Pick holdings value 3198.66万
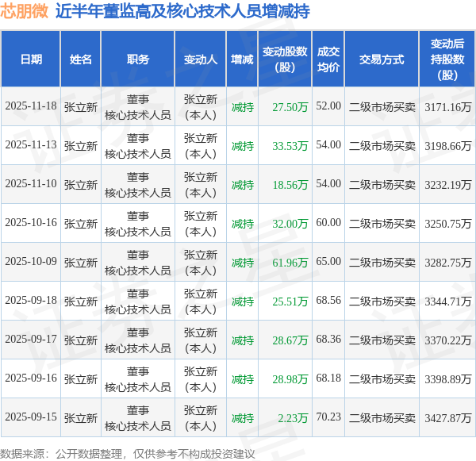The width and height of the screenshot is (476, 461). (x=447, y=146)
